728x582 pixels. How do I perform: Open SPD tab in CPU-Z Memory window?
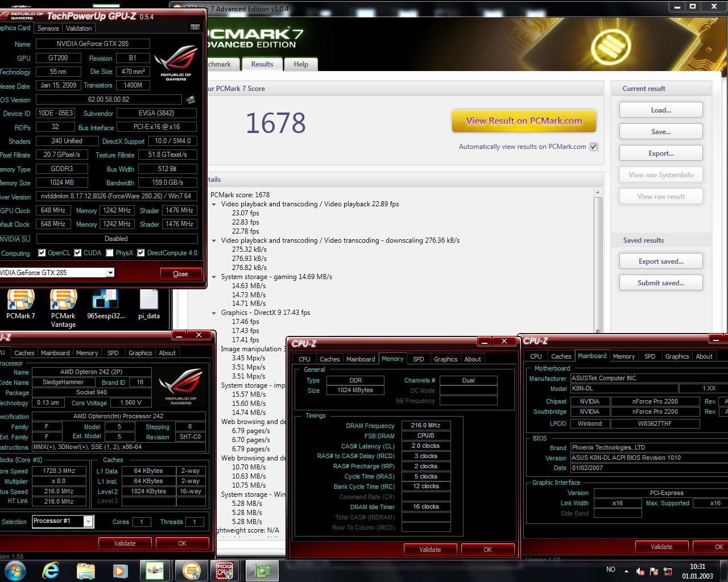(x=419, y=359)
